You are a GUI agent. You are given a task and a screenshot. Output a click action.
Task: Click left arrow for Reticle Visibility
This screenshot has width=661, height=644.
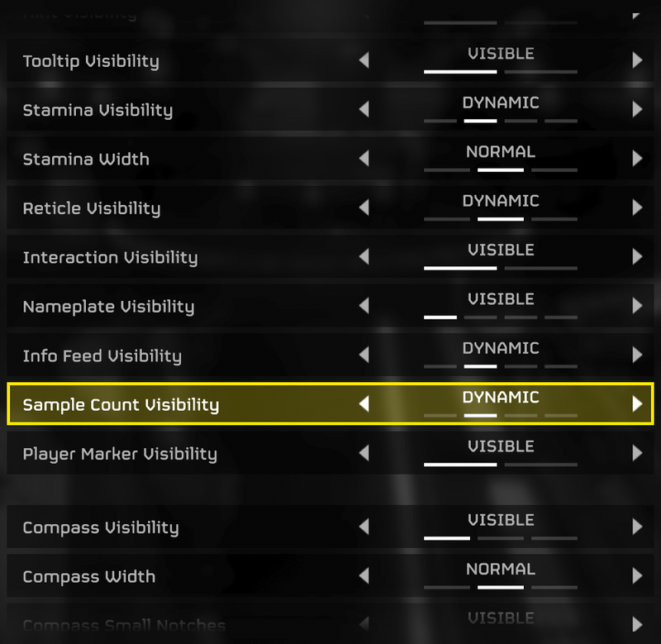pos(364,208)
